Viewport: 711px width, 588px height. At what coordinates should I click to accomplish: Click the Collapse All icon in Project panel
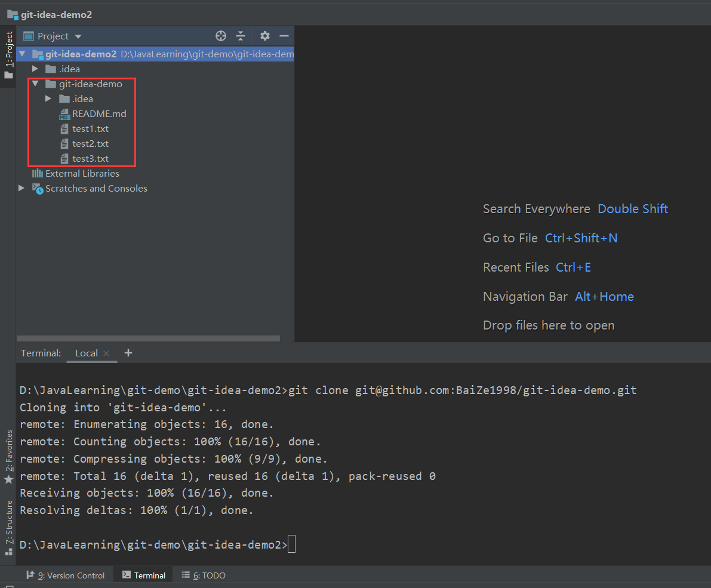coord(241,36)
